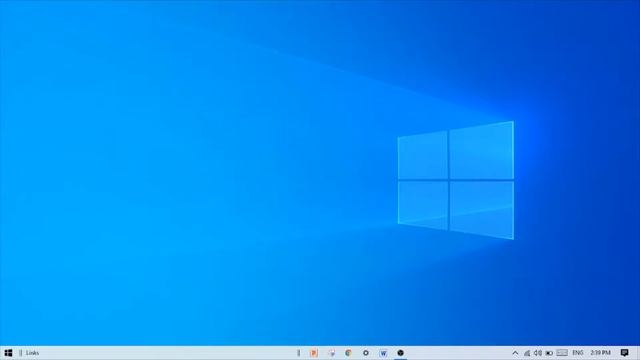Switch input language via ENG indicator
The height and width of the screenshot is (360, 640).
578,353
